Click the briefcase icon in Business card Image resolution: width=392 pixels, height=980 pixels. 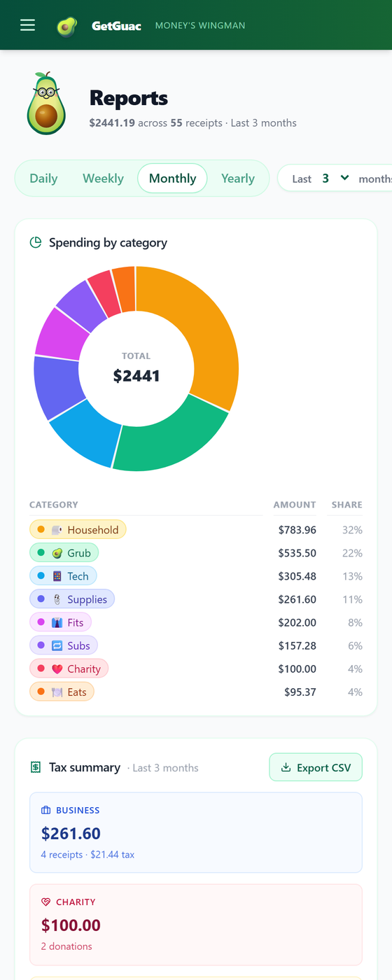[46, 811]
